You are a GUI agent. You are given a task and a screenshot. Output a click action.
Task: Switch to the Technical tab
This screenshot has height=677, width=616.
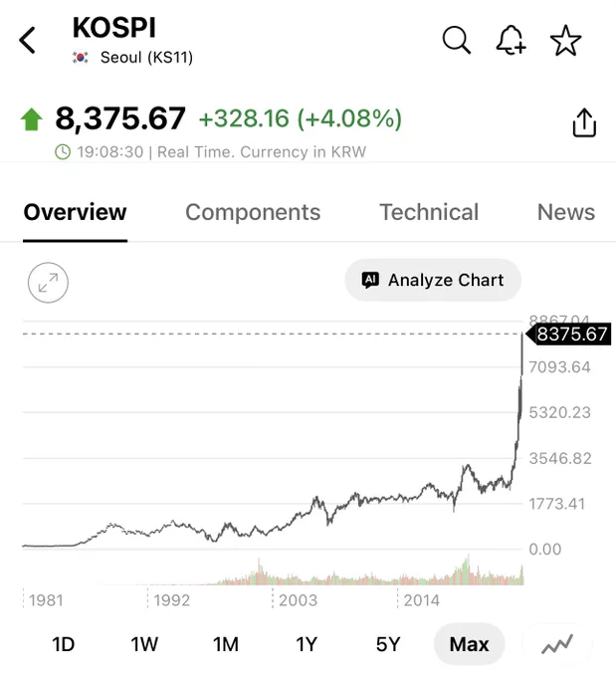(429, 212)
